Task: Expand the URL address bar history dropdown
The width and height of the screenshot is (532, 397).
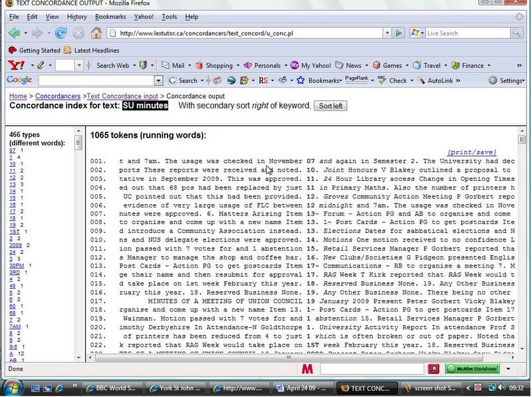Action: (387, 33)
